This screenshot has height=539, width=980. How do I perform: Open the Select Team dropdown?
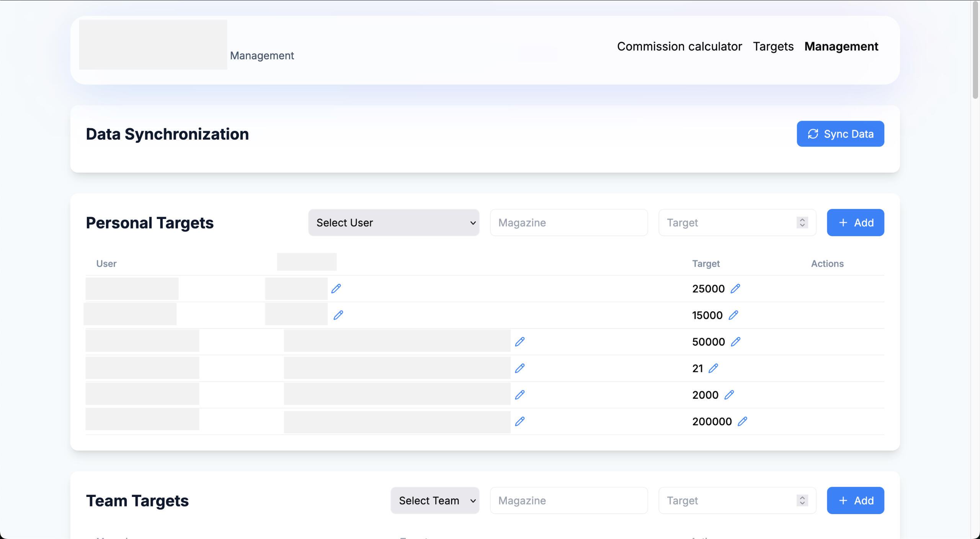point(435,500)
